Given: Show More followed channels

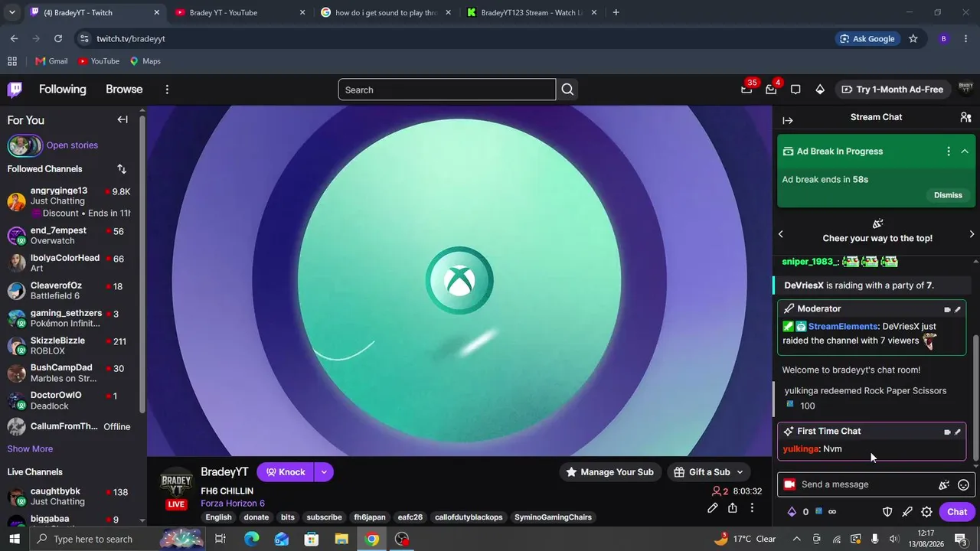Looking at the screenshot, I should (30, 449).
